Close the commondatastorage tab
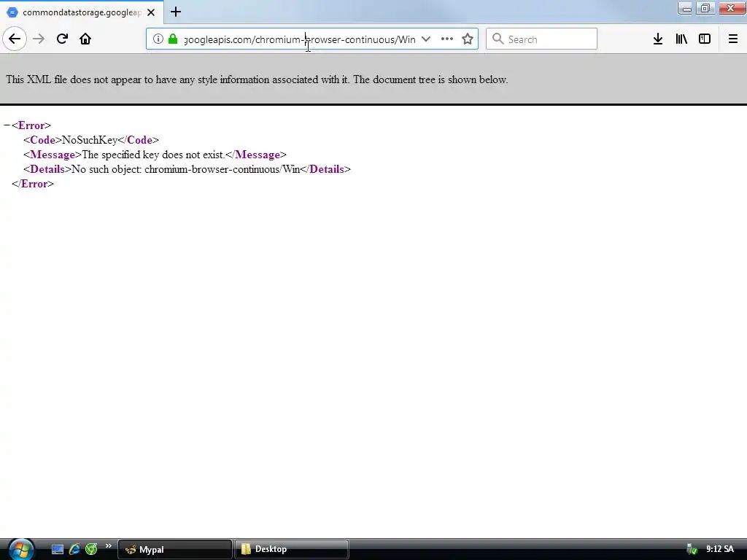Image resolution: width=747 pixels, height=560 pixels. [151, 12]
